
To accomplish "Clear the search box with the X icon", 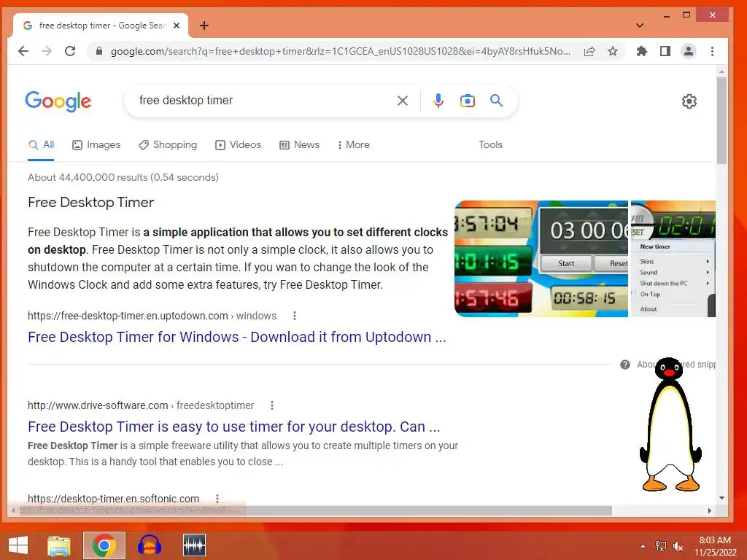I will [403, 101].
